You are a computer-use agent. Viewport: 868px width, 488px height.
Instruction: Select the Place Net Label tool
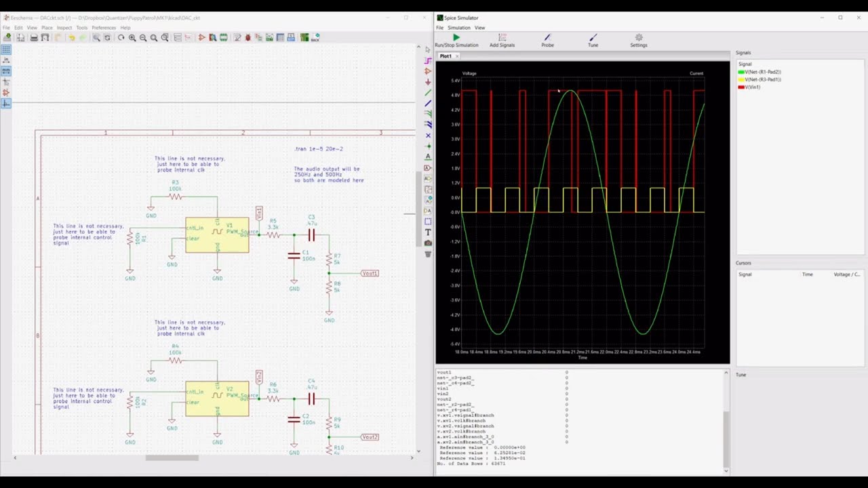point(427,157)
